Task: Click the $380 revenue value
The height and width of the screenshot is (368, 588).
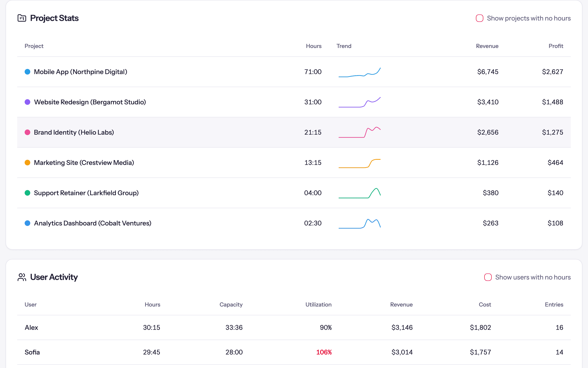Action: tap(491, 193)
